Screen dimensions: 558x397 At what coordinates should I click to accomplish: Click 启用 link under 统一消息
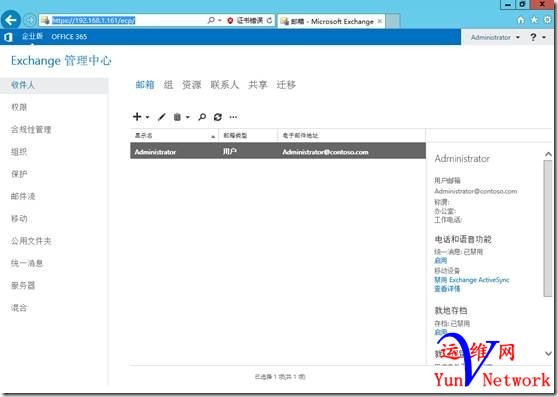coord(441,261)
